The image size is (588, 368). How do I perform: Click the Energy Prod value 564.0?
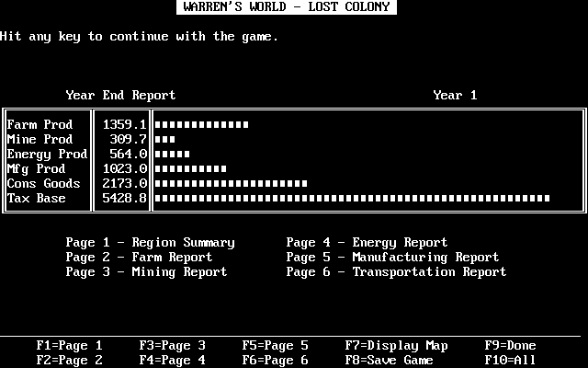pyautogui.click(x=129, y=155)
